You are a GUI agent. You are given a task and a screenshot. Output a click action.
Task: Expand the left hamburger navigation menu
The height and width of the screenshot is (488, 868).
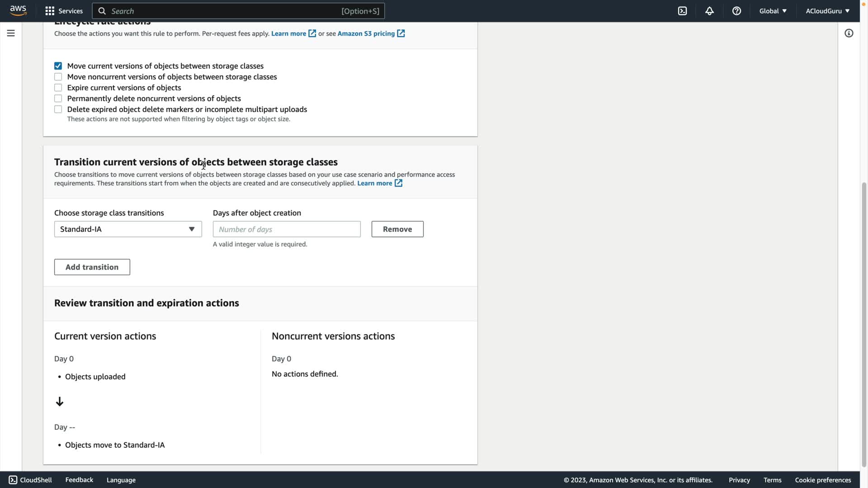click(x=11, y=33)
